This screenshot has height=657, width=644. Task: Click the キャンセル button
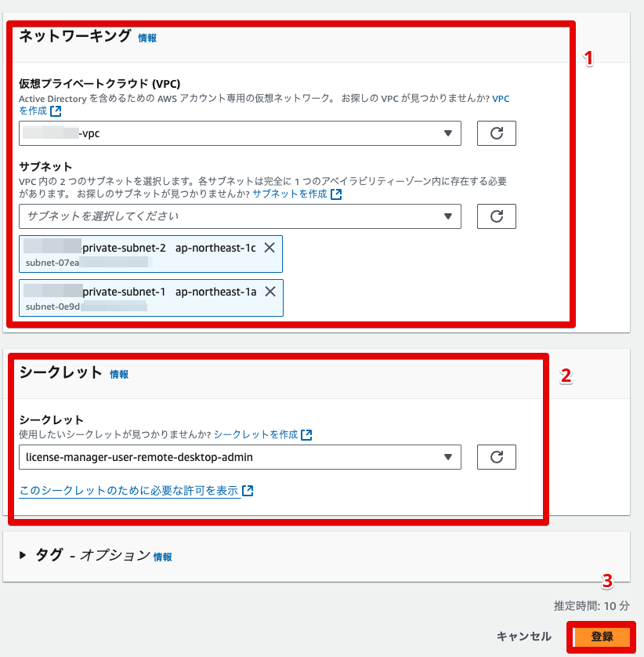click(524, 637)
